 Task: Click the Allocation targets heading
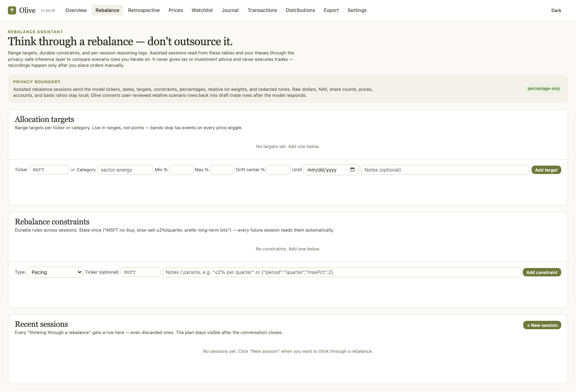tap(44, 119)
